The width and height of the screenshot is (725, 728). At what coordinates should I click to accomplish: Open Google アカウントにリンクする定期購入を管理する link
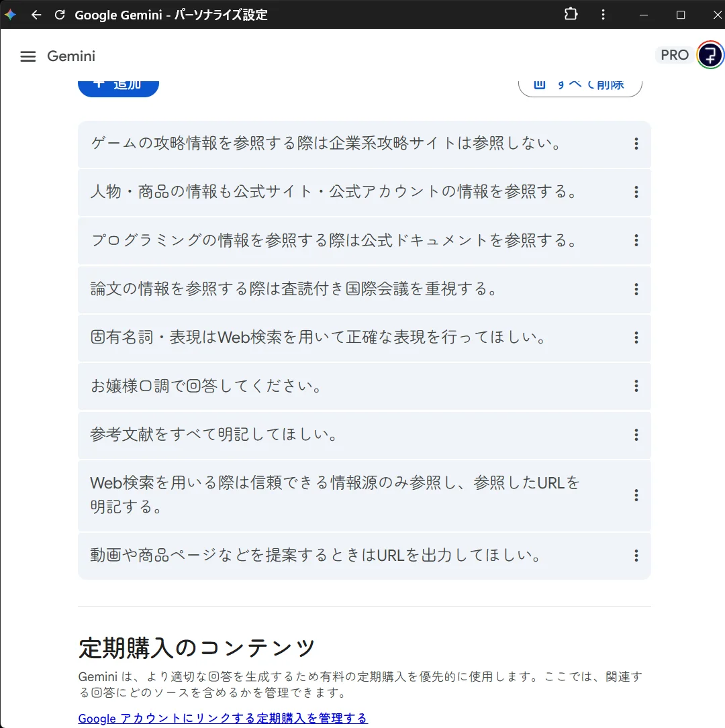click(x=223, y=718)
